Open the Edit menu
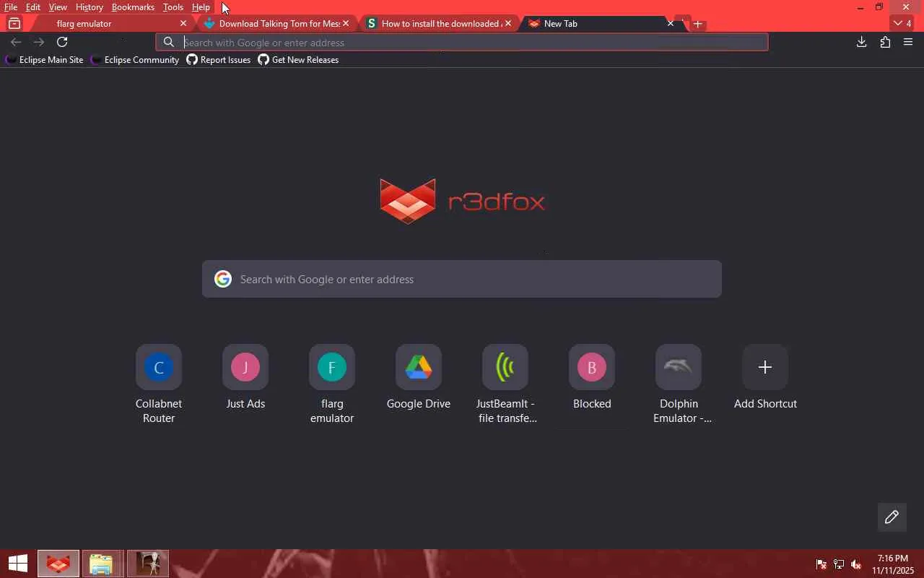 tap(33, 7)
